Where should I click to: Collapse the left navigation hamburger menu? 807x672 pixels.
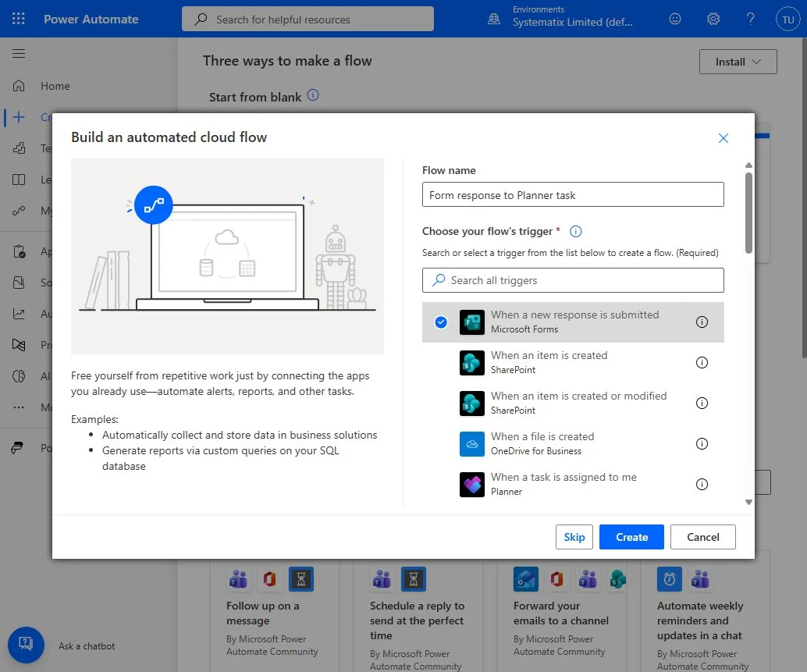[19, 54]
